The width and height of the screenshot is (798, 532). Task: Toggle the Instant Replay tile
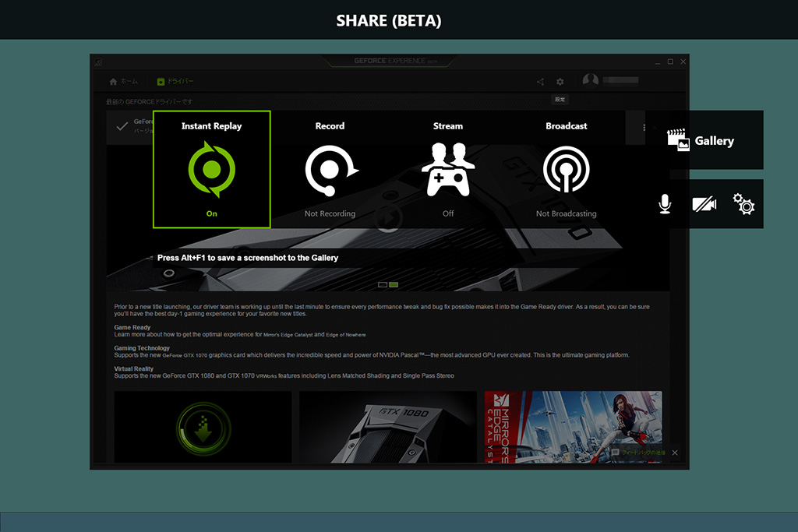212,169
